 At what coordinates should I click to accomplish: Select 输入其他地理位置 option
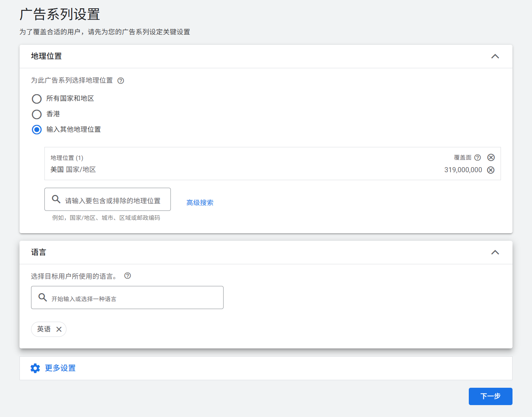36,129
